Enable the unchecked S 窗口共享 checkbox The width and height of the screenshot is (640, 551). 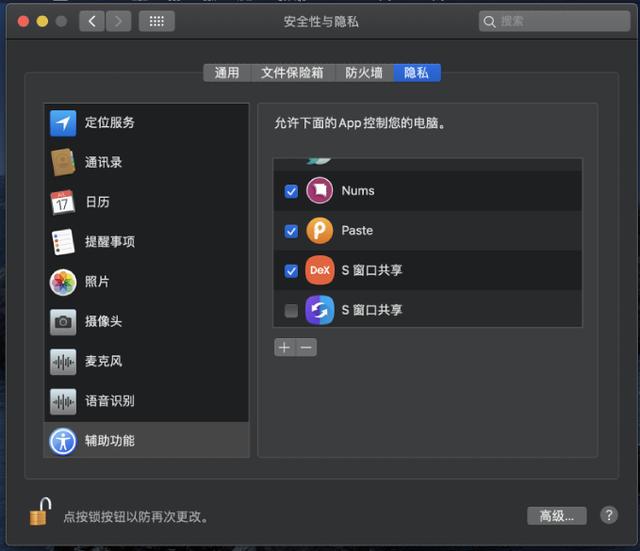click(291, 311)
